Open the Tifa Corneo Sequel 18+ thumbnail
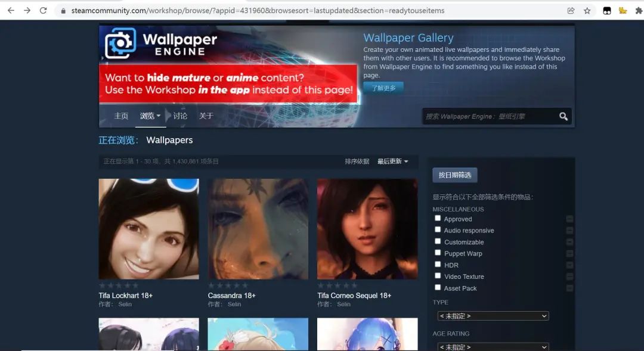Screen dimensions: 644x351 pos(367,229)
